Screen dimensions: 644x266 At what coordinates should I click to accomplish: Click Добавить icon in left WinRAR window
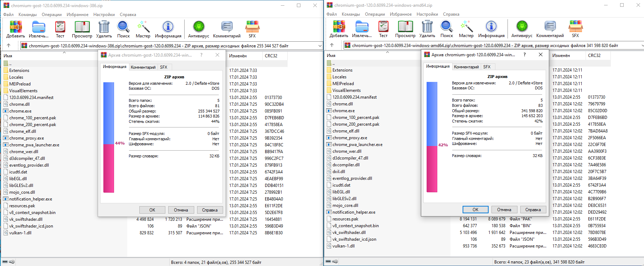pos(16,29)
